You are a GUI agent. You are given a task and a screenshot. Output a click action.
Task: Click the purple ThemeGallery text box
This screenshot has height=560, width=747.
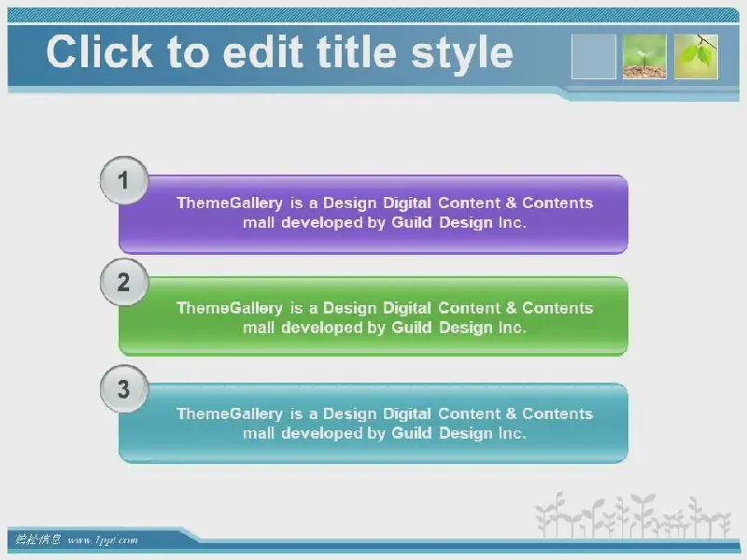[x=373, y=215]
